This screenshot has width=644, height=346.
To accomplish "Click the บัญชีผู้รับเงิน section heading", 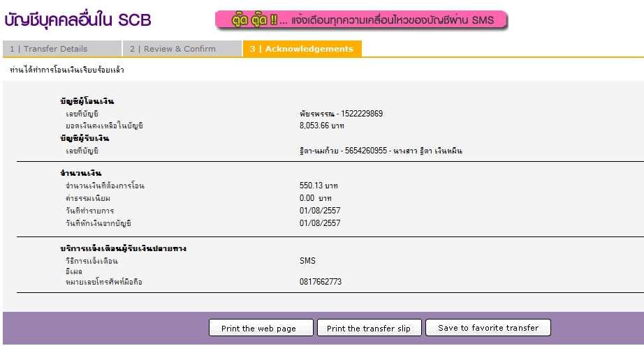I will (85, 138).
